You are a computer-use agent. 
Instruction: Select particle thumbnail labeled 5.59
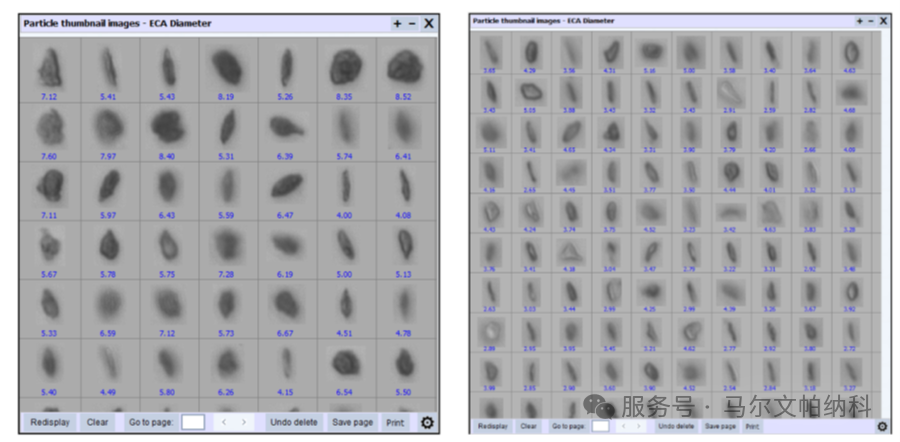228,187
